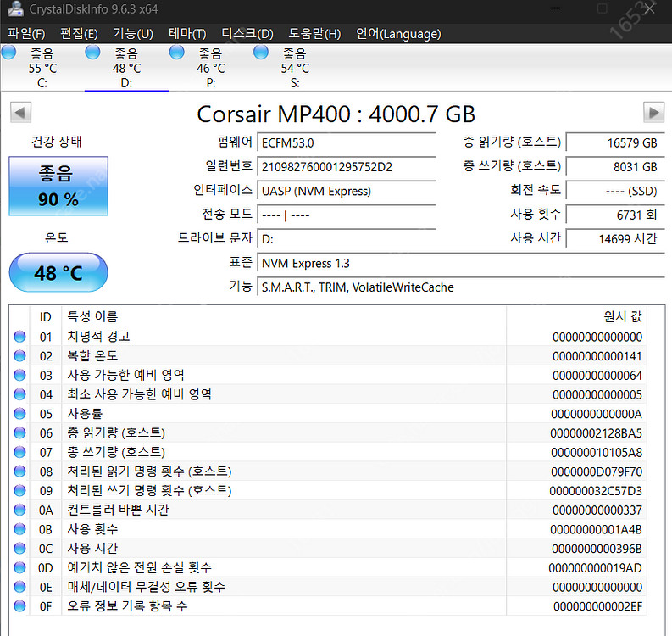Click status orb for 08 처리된 읽기 명령 횟수

(x=19, y=471)
